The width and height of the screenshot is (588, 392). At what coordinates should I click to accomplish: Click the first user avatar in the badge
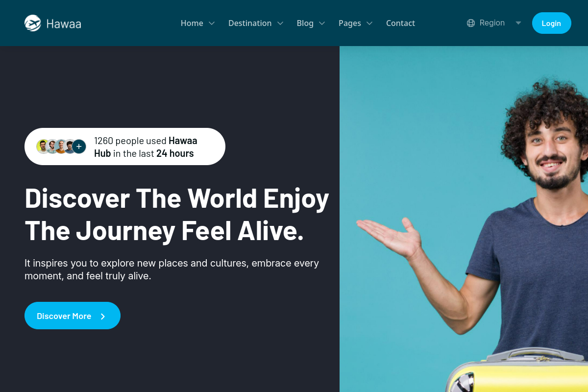[43, 147]
